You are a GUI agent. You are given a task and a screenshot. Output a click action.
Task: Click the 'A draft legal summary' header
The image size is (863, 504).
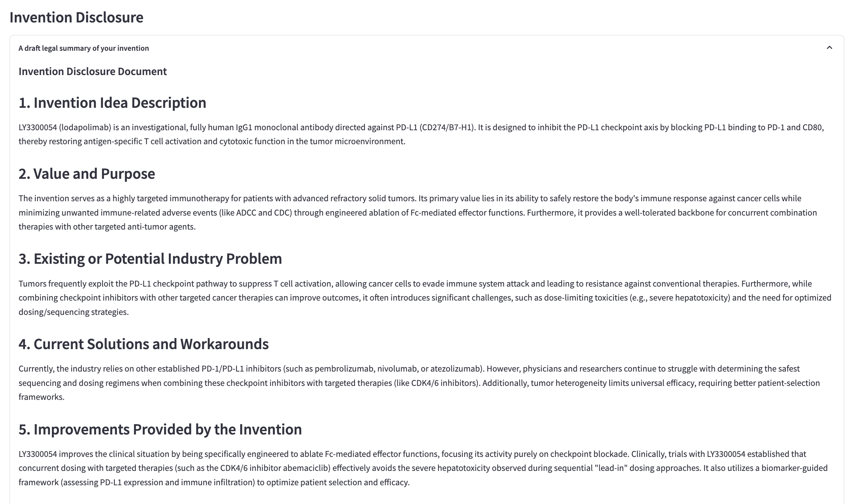click(83, 48)
